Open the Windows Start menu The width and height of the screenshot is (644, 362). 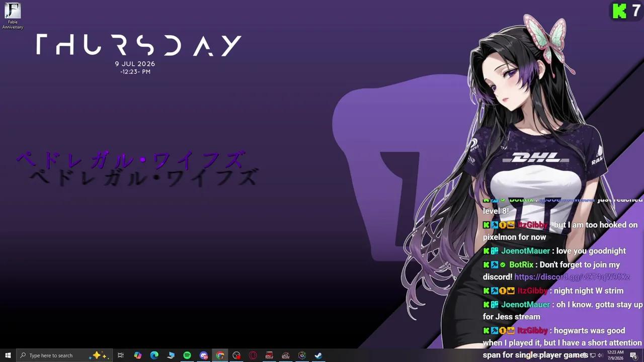pyautogui.click(x=8, y=355)
